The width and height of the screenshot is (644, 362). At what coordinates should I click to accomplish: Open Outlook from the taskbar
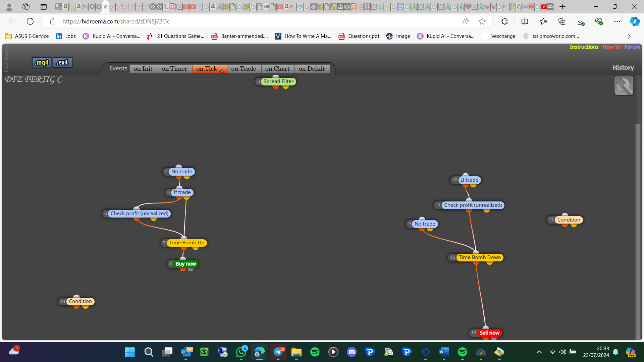click(186, 352)
